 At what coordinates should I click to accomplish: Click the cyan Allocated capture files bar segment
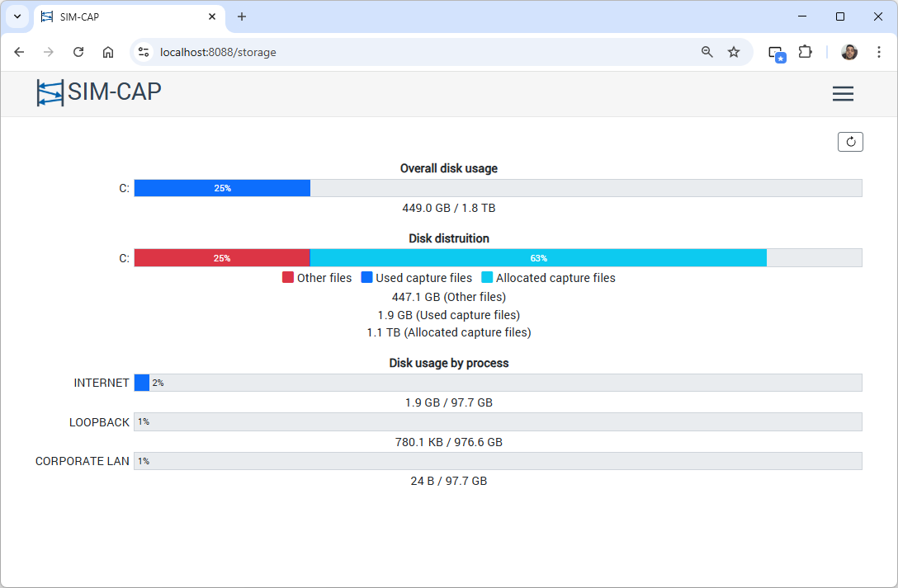(538, 258)
